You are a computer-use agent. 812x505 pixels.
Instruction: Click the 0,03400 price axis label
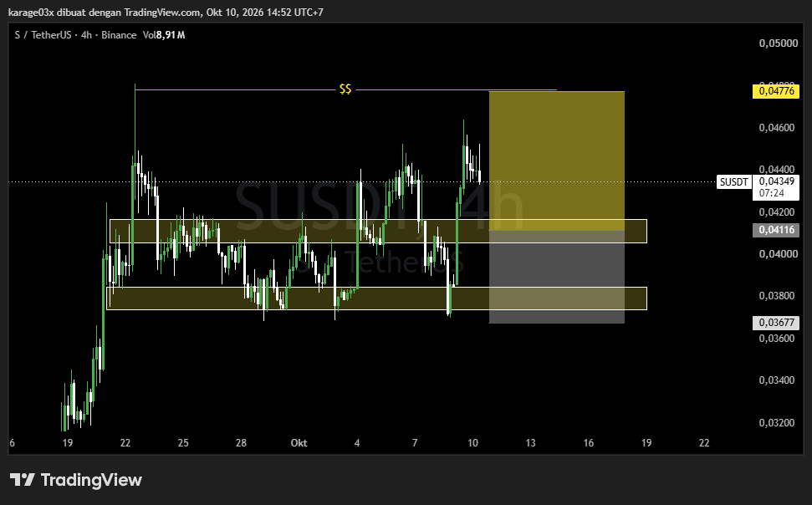(x=776, y=380)
